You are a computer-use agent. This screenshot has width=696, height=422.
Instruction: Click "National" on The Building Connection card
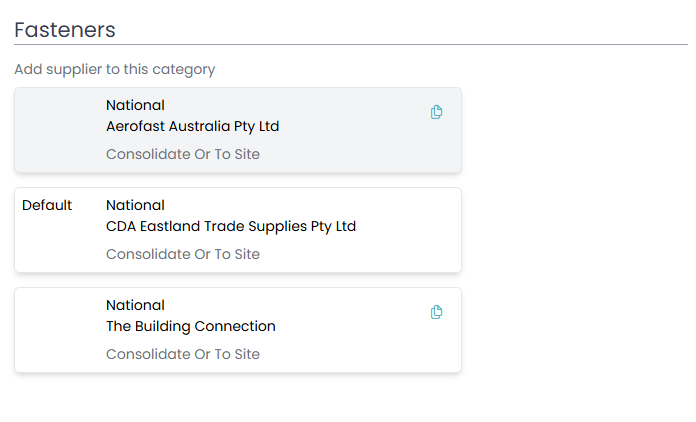point(135,305)
